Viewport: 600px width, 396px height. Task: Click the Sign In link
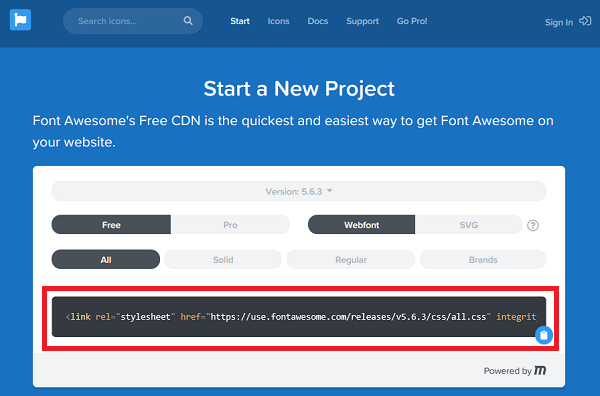click(x=559, y=23)
